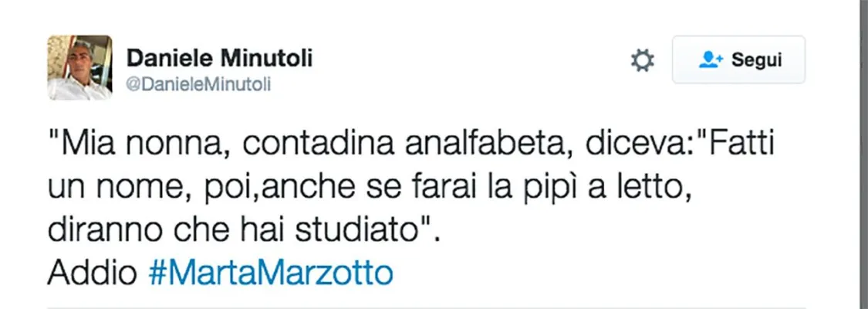Open Daniele Minutoli's profile photo
This screenshot has width=868, height=309.
tap(79, 67)
